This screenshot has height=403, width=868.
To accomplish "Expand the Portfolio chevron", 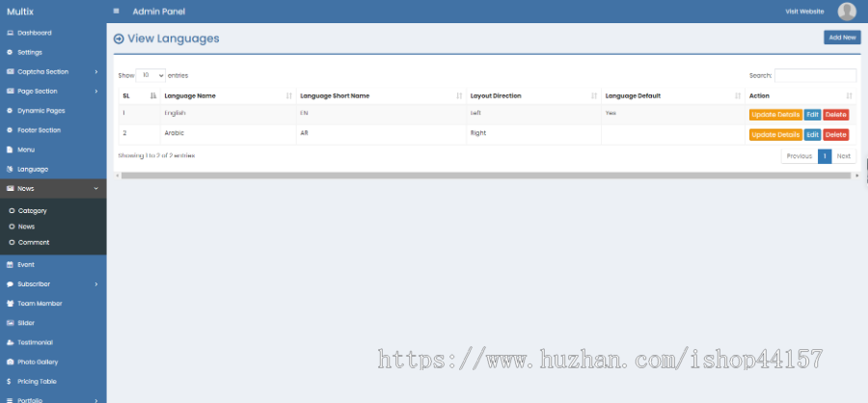I will (96, 400).
